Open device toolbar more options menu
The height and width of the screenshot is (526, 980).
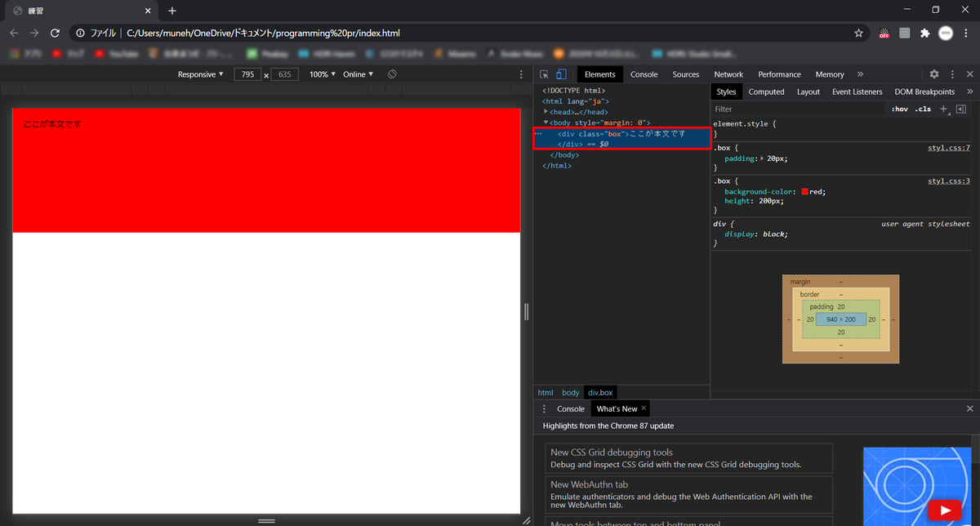(x=522, y=74)
